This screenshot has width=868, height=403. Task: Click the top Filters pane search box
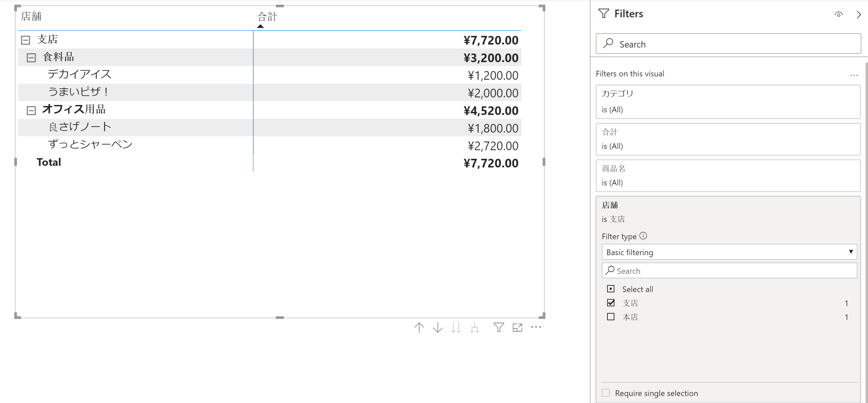(728, 44)
